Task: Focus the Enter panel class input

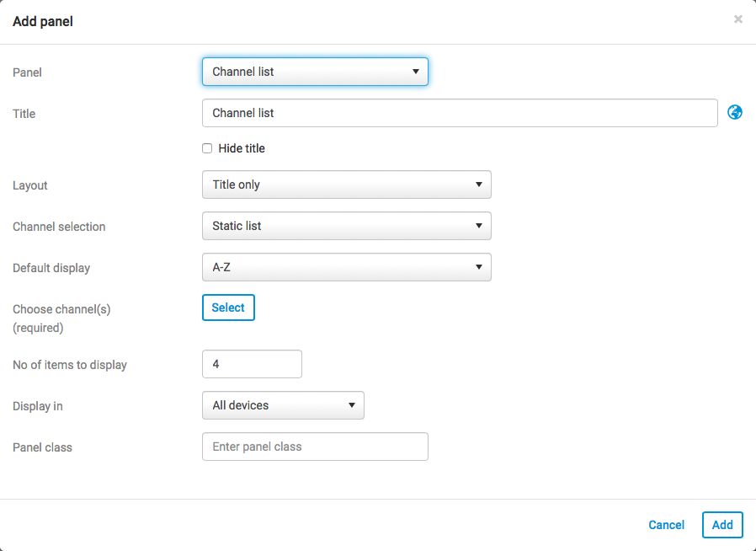Action: pyautogui.click(x=315, y=447)
